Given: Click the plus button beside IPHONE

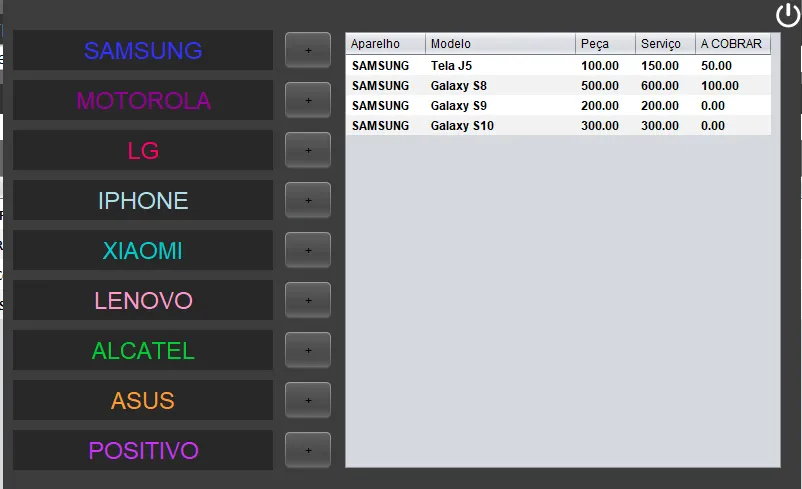Looking at the screenshot, I should tap(308, 200).
